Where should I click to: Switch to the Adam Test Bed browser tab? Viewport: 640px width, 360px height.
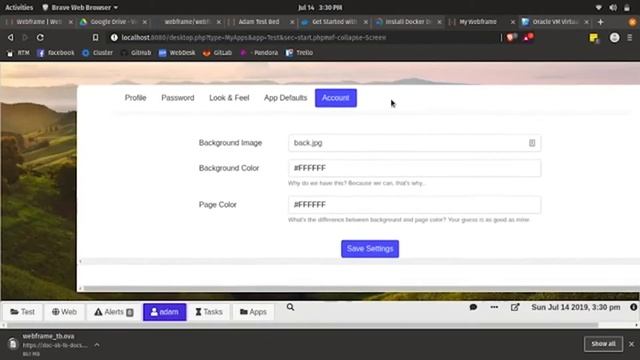[x=260, y=22]
